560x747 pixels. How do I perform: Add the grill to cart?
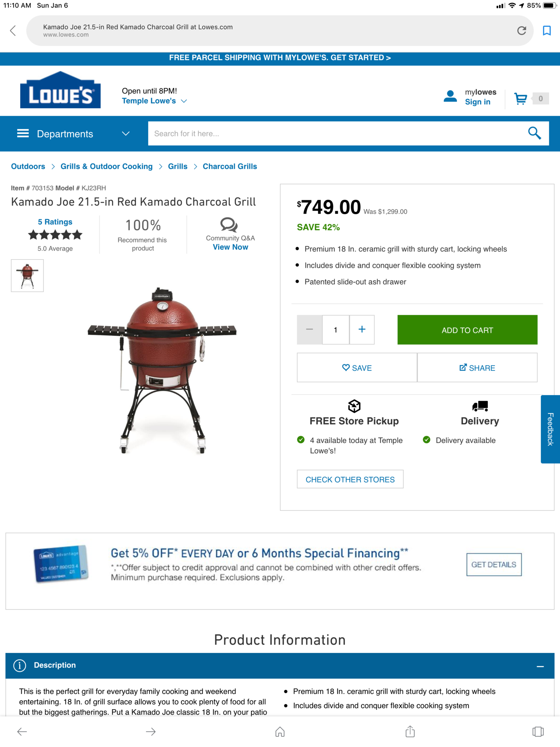(x=467, y=330)
